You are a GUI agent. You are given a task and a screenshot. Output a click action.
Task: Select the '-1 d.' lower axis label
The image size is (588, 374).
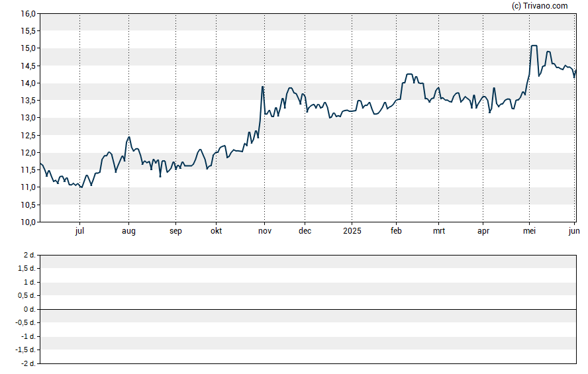click(x=28, y=336)
